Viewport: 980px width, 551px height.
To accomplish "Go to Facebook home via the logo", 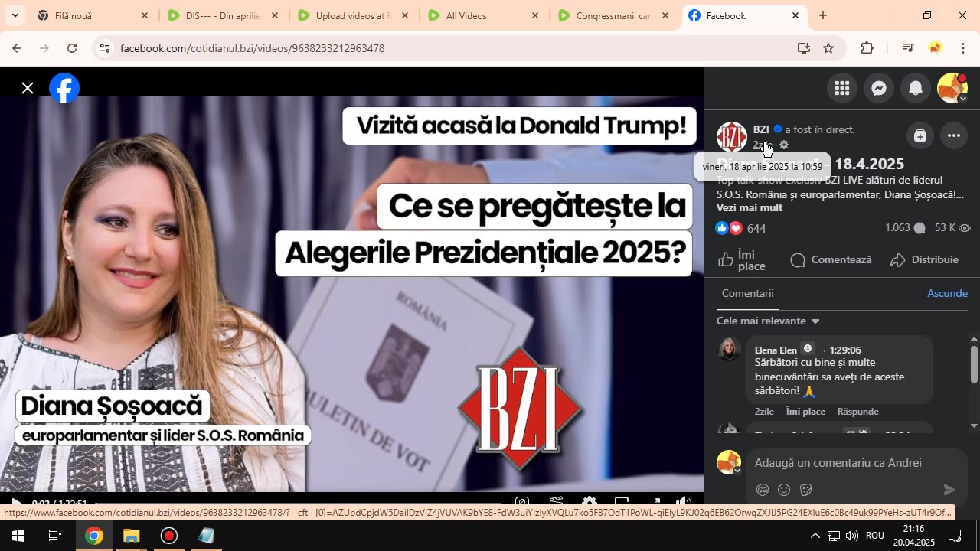I will (x=64, y=88).
